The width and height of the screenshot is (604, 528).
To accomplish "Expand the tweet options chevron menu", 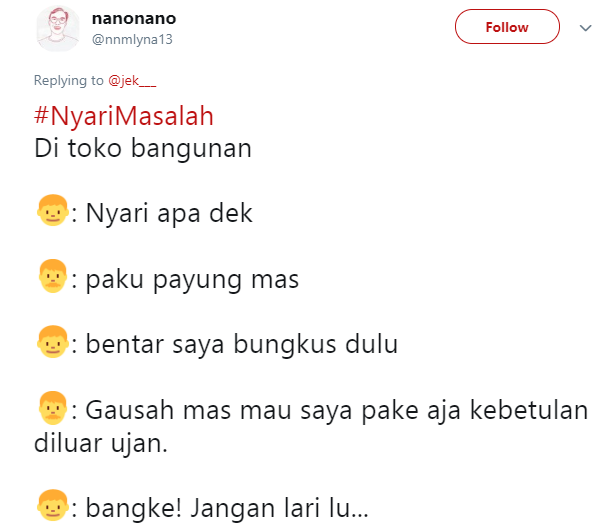I will (585, 28).
